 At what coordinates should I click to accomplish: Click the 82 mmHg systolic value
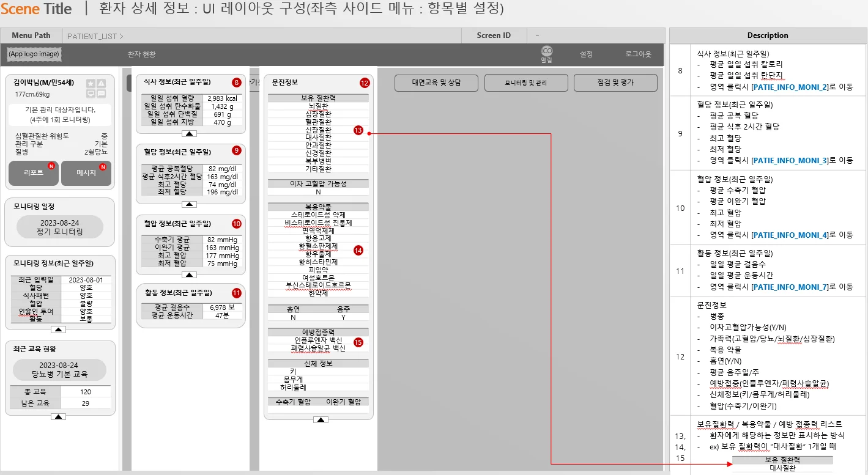pyautogui.click(x=223, y=240)
